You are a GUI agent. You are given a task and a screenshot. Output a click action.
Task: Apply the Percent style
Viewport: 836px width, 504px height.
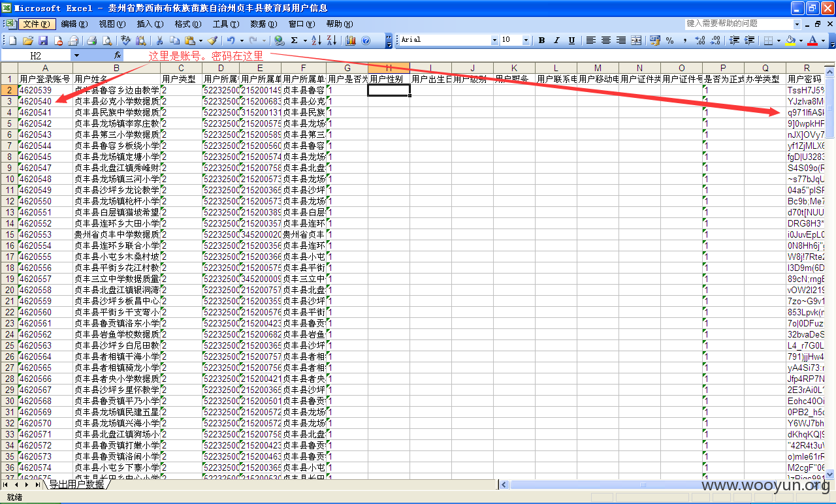(x=669, y=40)
